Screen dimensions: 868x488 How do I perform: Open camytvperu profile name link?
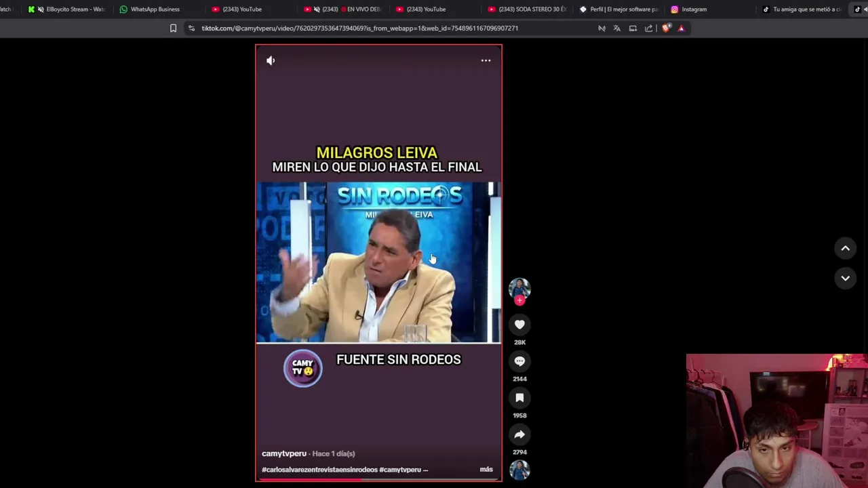tap(283, 453)
